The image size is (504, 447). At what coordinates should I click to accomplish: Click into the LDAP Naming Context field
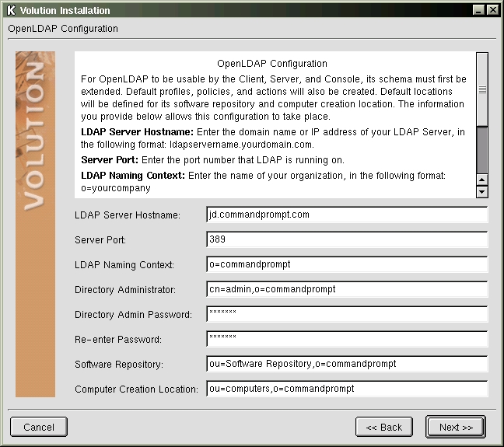point(347,264)
